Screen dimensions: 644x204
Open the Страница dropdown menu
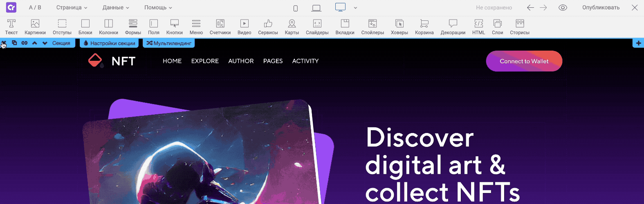click(72, 7)
